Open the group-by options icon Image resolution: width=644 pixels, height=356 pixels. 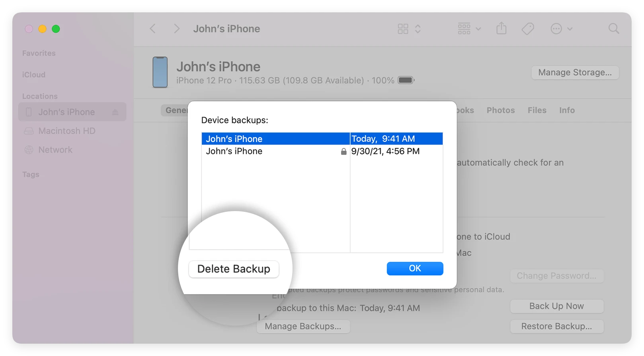[x=464, y=29]
